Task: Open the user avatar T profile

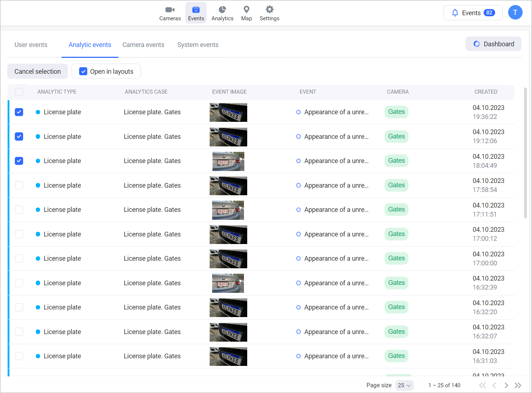Action: point(515,13)
